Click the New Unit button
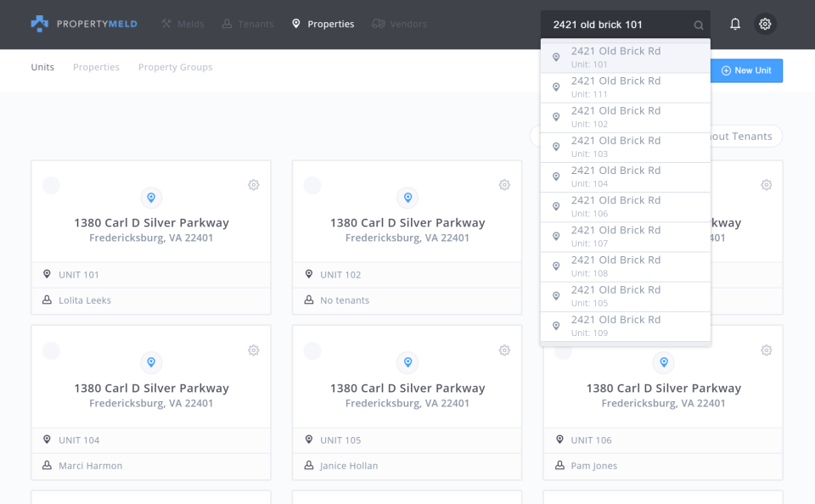Viewport: 815px width, 504px height. point(746,70)
